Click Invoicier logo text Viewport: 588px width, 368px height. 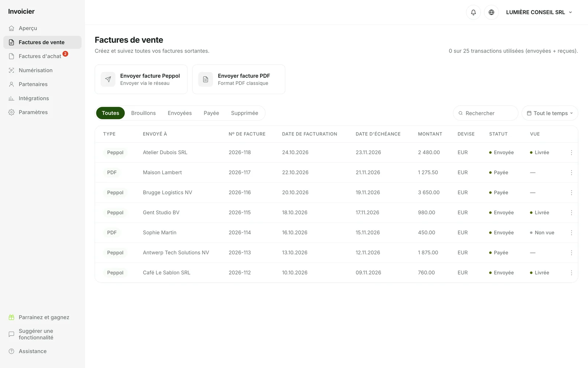(x=21, y=11)
